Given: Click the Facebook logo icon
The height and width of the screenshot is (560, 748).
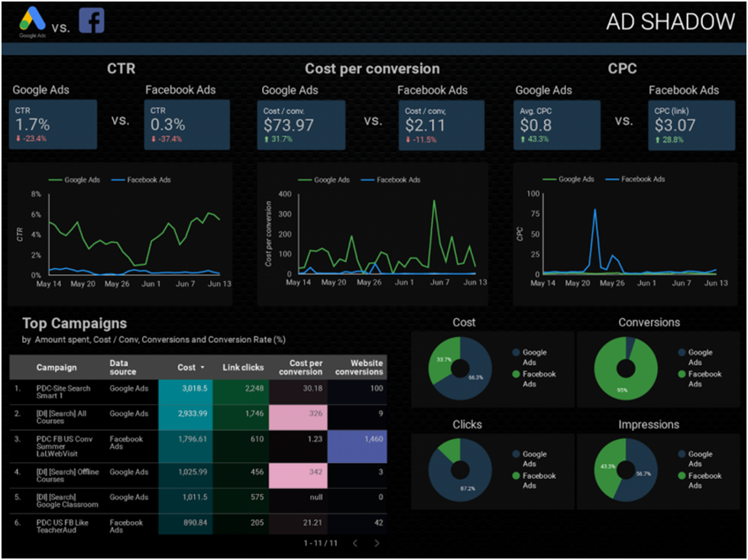Looking at the screenshot, I should click(92, 21).
